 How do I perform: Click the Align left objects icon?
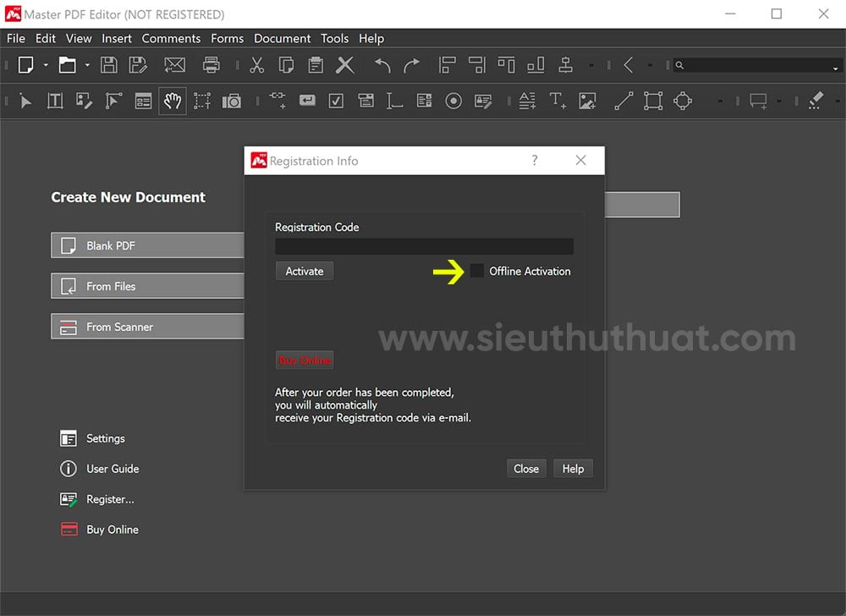tap(448, 65)
